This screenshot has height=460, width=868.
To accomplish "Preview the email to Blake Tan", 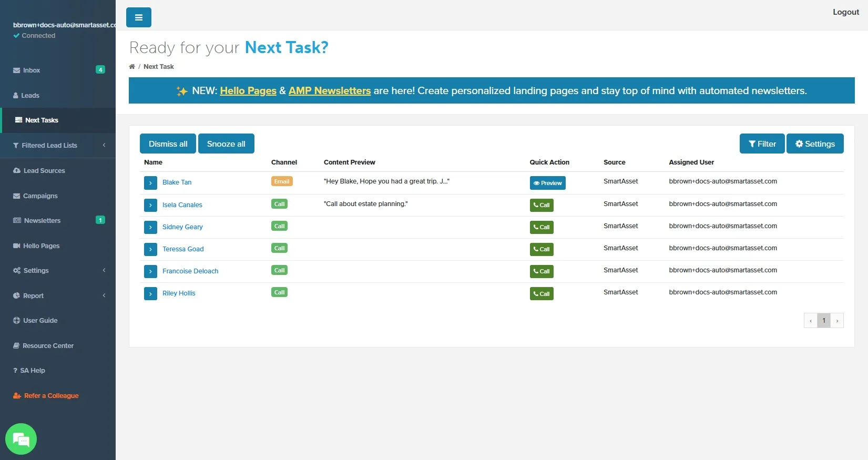I will [x=547, y=183].
